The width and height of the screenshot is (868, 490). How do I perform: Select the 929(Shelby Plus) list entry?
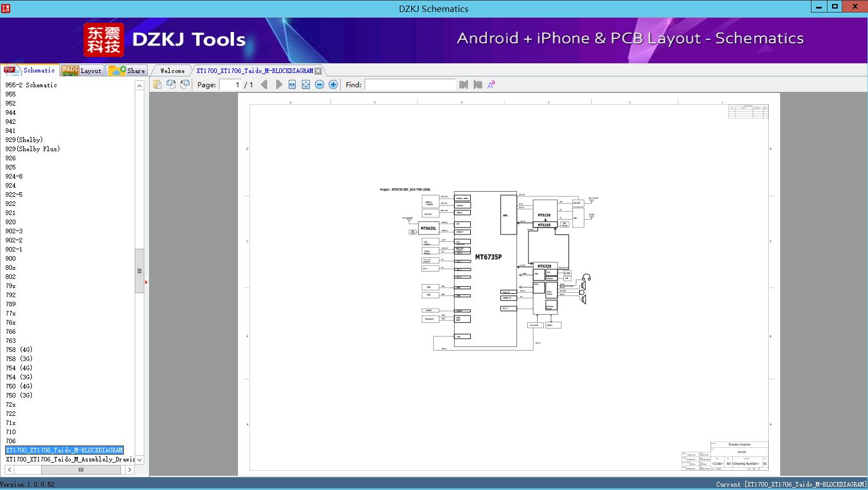pos(33,149)
